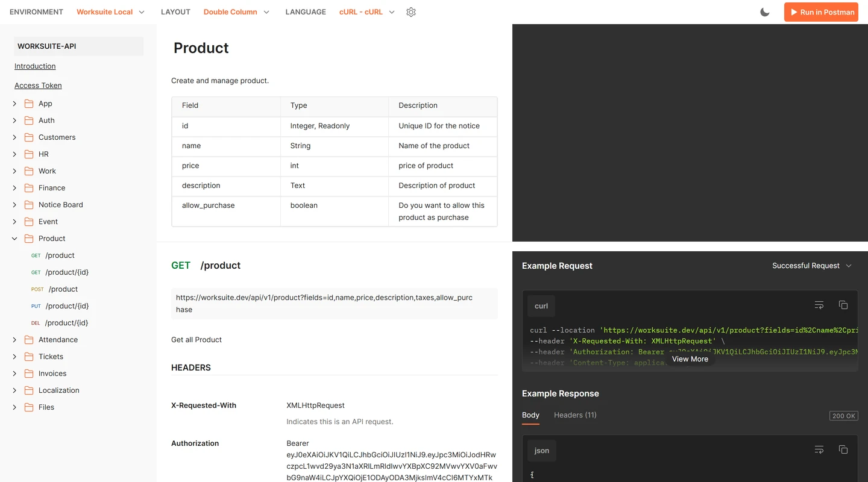Viewport: 868px width, 482px height.
Task: Click the Finance folder icon
Action: 29,188
